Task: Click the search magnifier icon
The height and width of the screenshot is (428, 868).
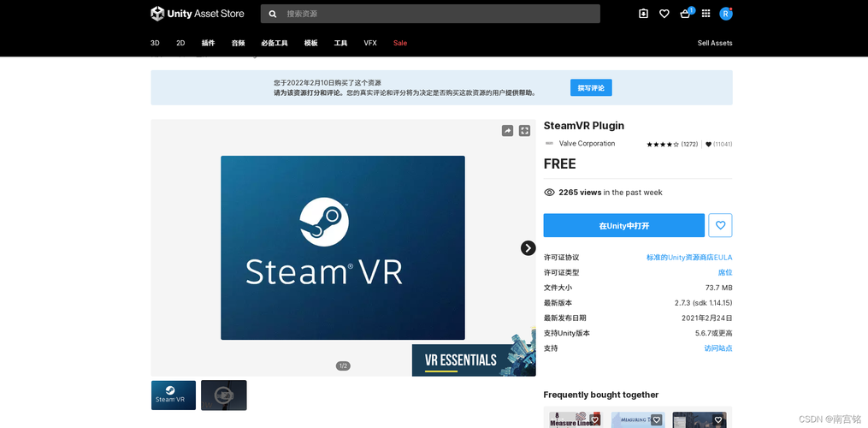Action: click(x=272, y=14)
